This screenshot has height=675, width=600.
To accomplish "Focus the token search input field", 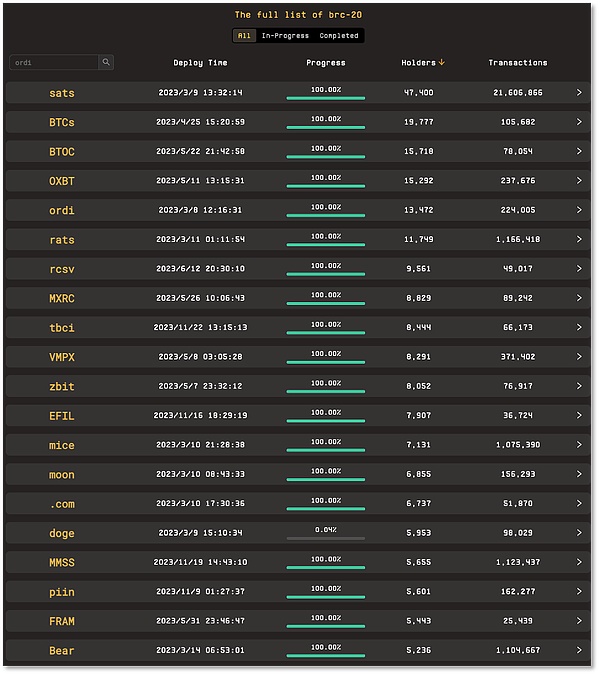I will tap(54, 62).
